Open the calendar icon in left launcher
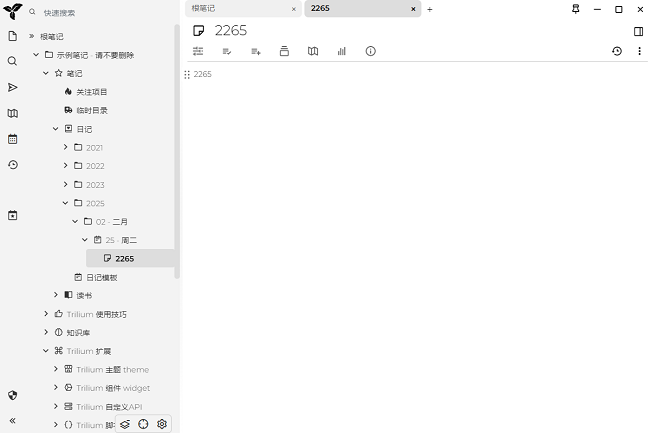The width and height of the screenshot is (650, 433). 13,139
